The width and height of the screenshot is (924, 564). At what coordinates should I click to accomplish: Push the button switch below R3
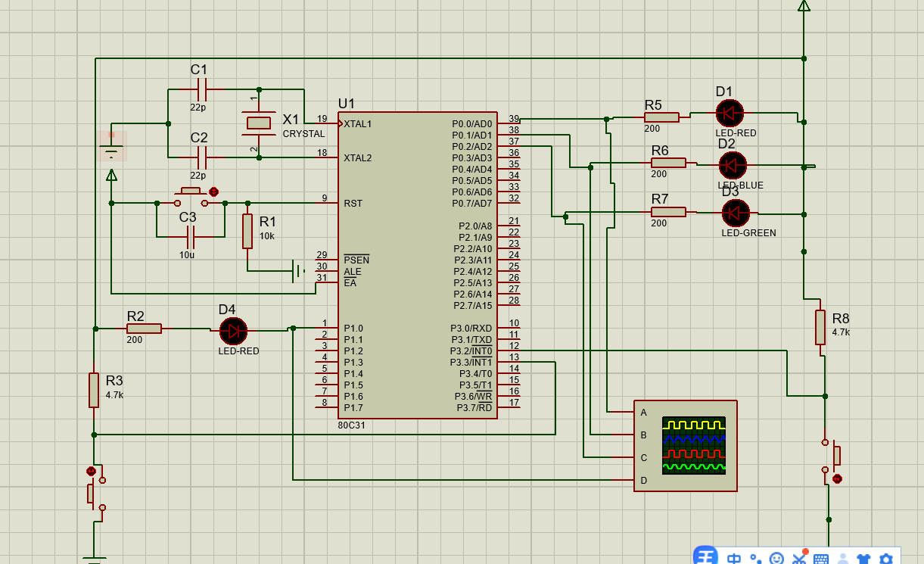pos(96,494)
